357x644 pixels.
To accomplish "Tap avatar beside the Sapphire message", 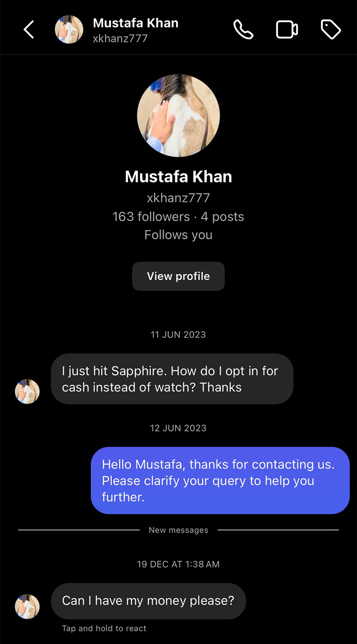I will (27, 391).
